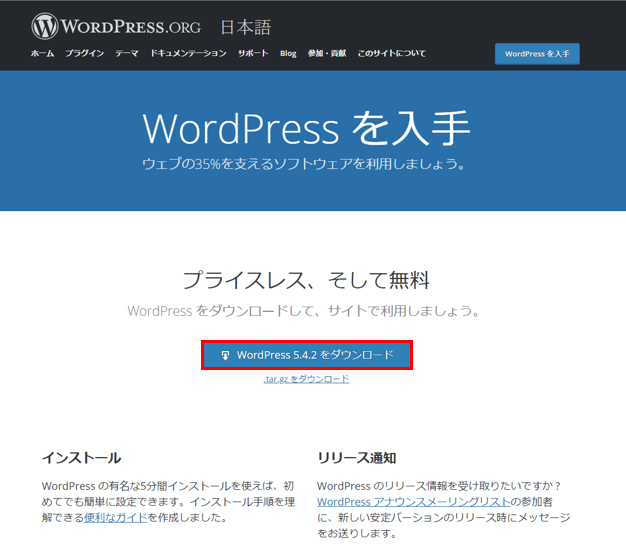Select the サポート navigation item
The width and height of the screenshot is (626, 549).
click(x=253, y=53)
